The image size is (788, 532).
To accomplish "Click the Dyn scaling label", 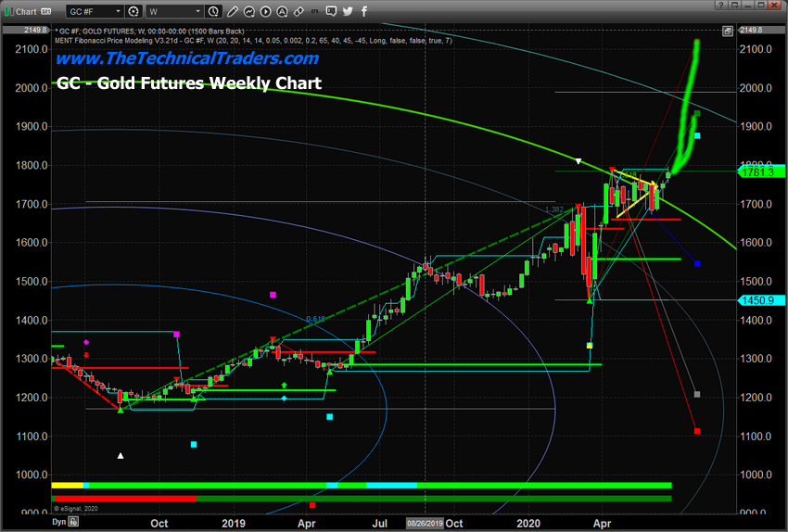I will pos(59,522).
